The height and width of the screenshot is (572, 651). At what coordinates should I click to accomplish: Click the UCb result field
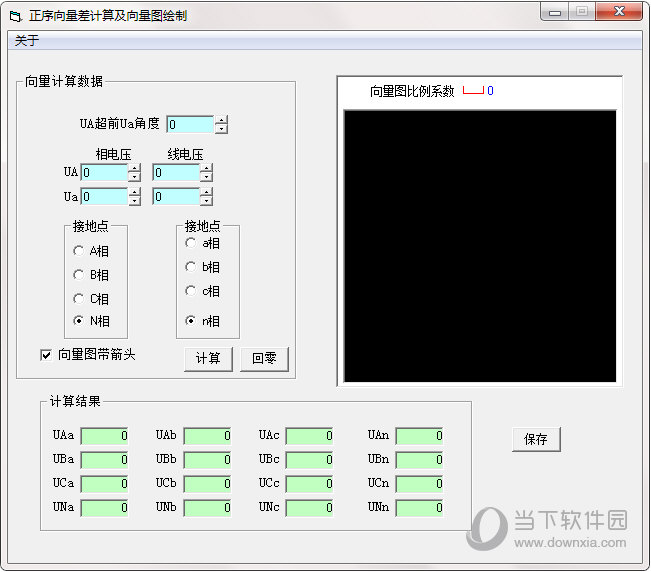[207, 484]
